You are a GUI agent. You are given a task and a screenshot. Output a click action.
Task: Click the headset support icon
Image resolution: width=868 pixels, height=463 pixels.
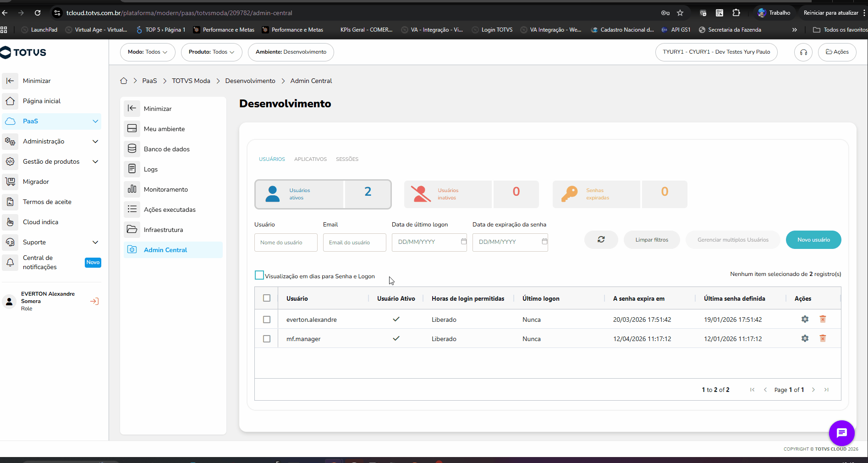[803, 52]
